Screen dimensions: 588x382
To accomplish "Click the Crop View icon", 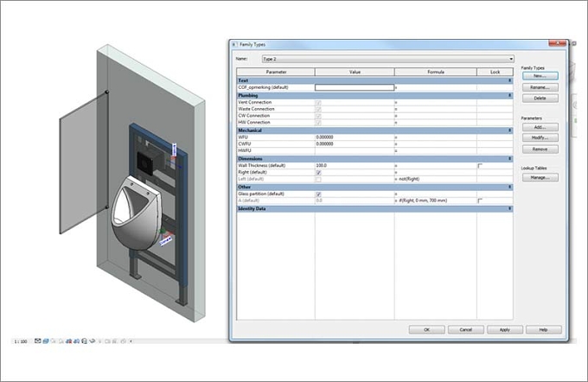I will (68, 341).
